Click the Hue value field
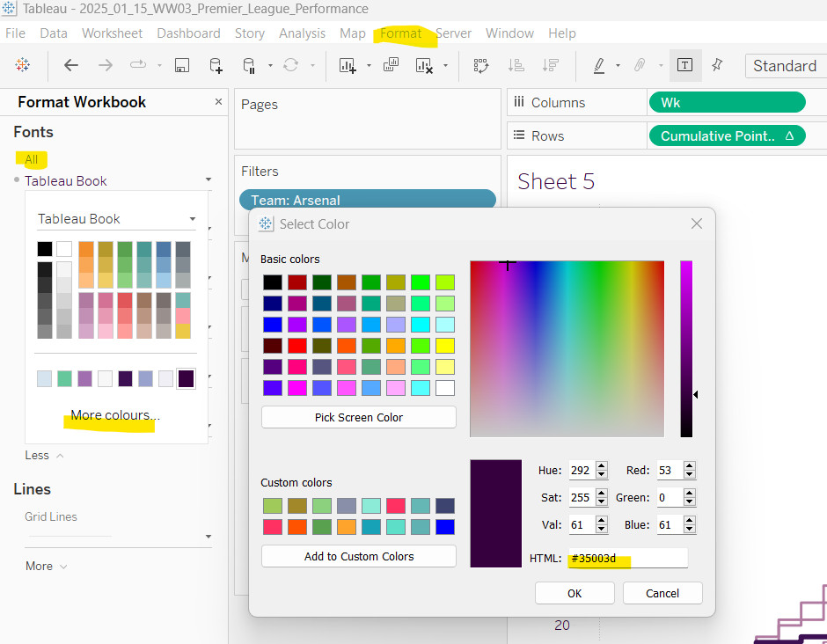This screenshot has height=644, width=827. coord(582,470)
